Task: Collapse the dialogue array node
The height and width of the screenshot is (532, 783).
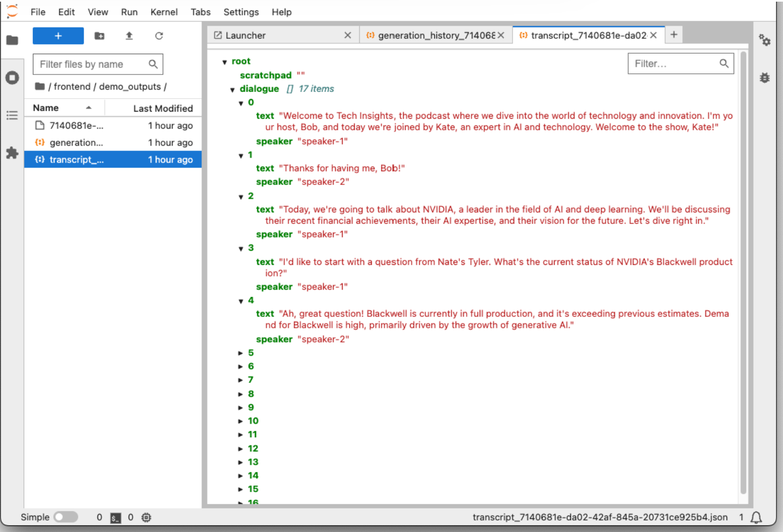Action: point(233,89)
